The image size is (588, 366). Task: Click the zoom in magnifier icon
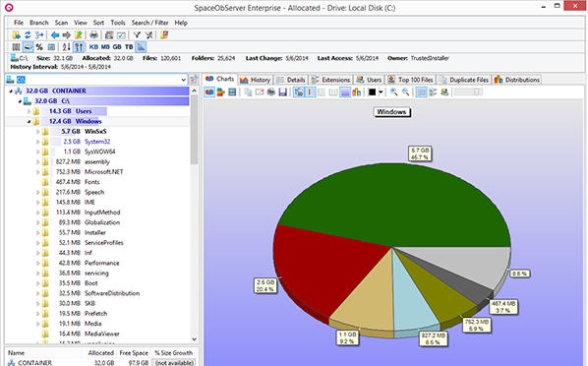point(393,91)
